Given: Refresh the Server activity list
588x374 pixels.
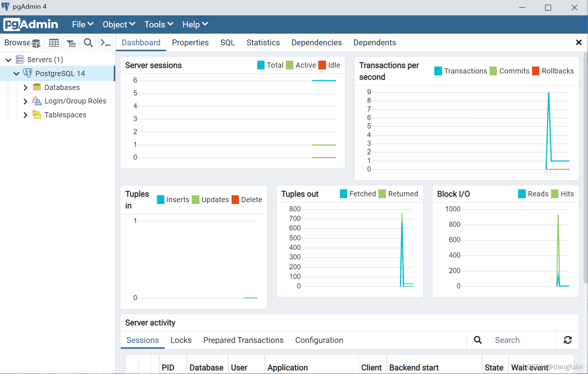Looking at the screenshot, I should tap(568, 340).
